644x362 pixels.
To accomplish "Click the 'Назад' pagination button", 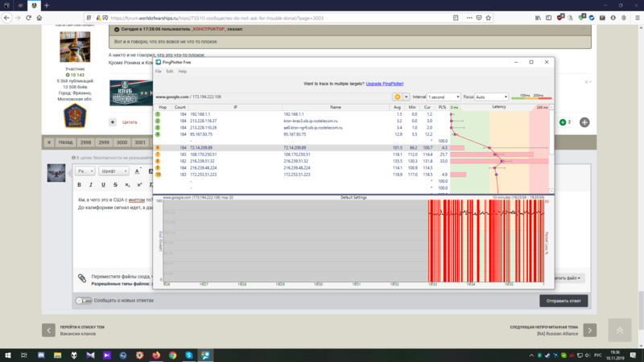I will point(65,142).
